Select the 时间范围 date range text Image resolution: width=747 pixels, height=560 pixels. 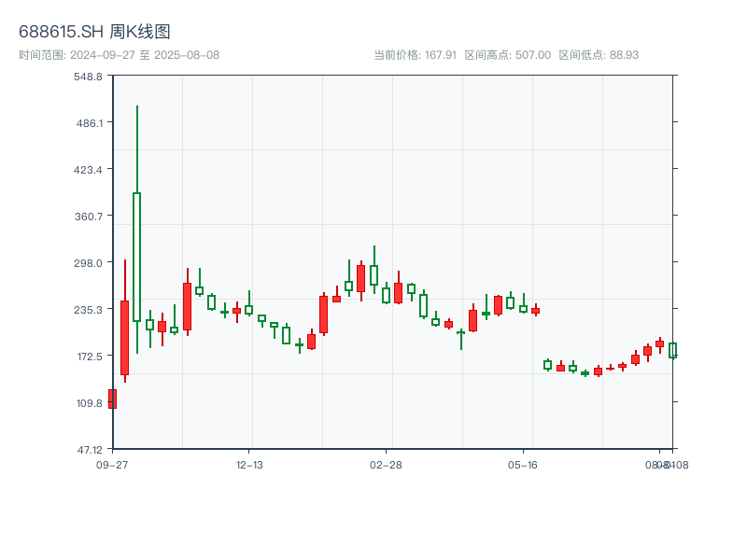tap(120, 55)
